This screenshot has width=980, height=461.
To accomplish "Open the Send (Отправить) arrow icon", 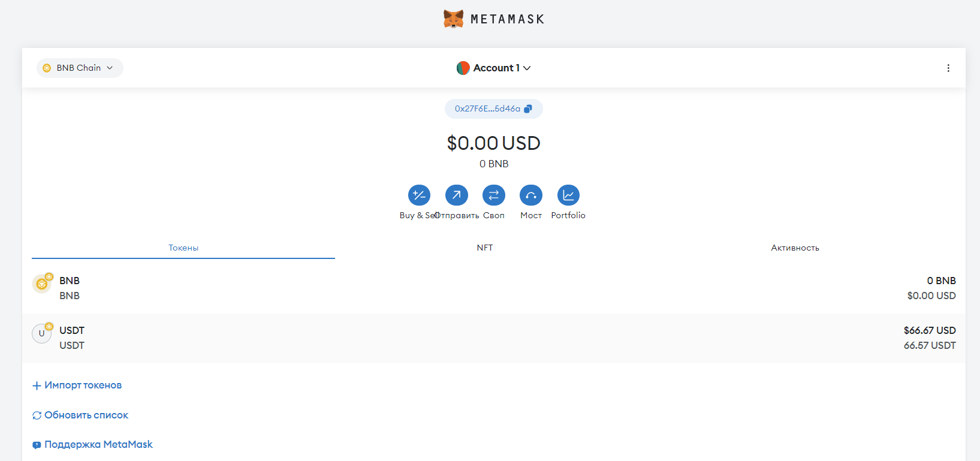I will [x=456, y=195].
